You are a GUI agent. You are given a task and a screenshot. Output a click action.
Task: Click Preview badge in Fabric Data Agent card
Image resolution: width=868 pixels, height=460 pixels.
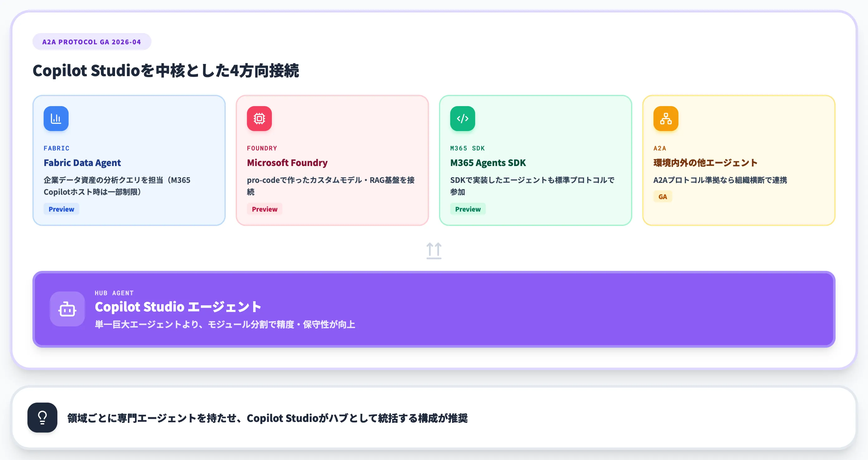[61, 209]
